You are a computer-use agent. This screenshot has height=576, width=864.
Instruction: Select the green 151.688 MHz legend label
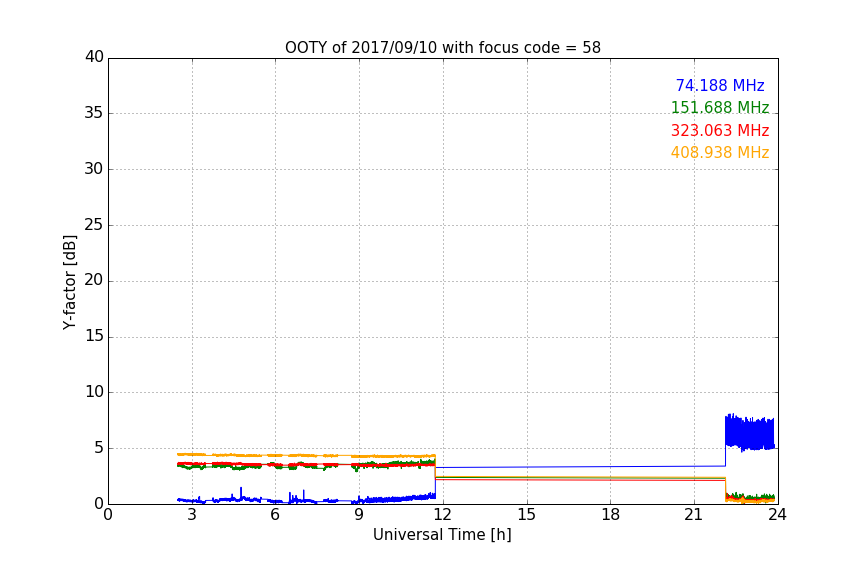click(720, 107)
